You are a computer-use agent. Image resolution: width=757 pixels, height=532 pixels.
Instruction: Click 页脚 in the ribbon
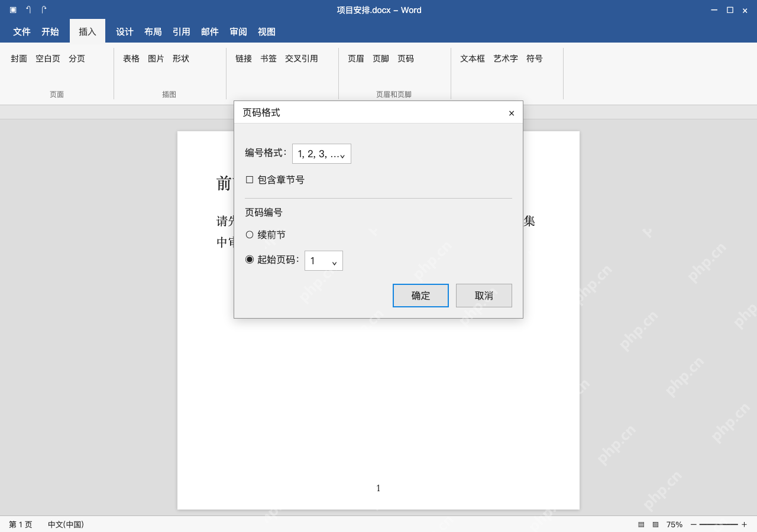pos(381,59)
